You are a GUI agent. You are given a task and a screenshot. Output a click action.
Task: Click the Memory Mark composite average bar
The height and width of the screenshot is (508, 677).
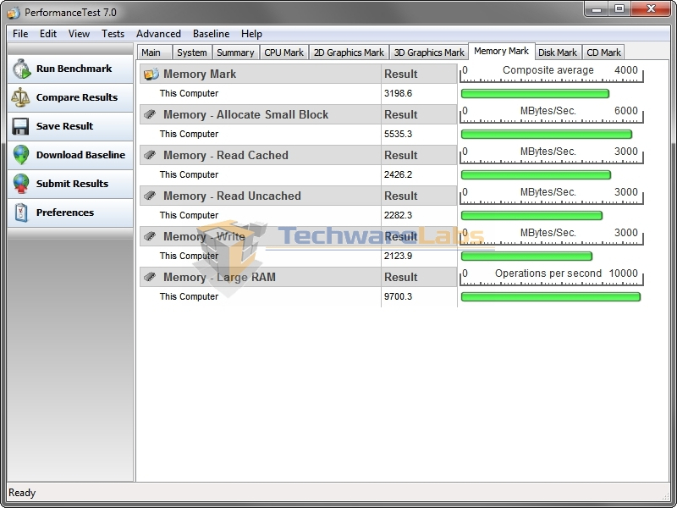[x=535, y=94]
